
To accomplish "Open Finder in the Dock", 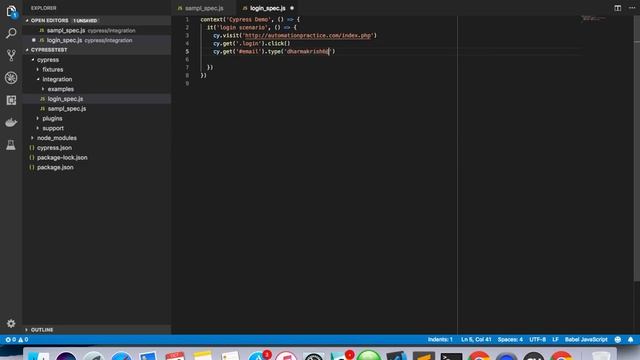I will (39, 356).
